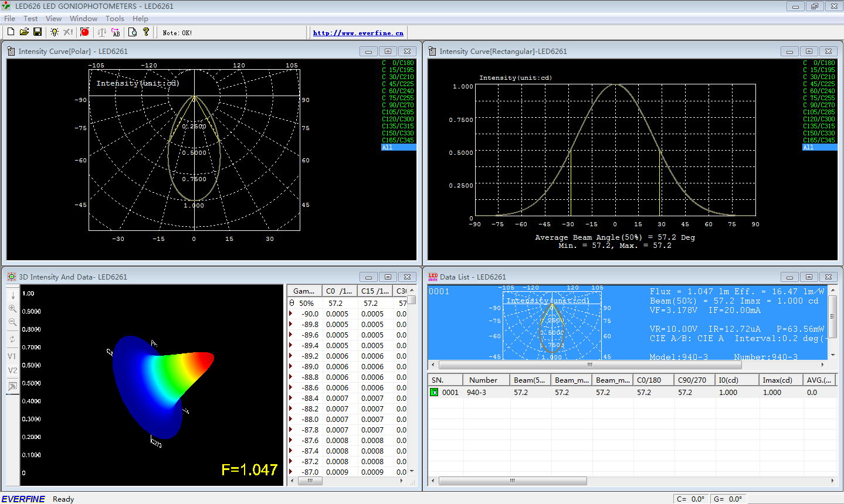Select record 0001 row in Data List
The height and width of the screenshot is (504, 844).
(450, 393)
